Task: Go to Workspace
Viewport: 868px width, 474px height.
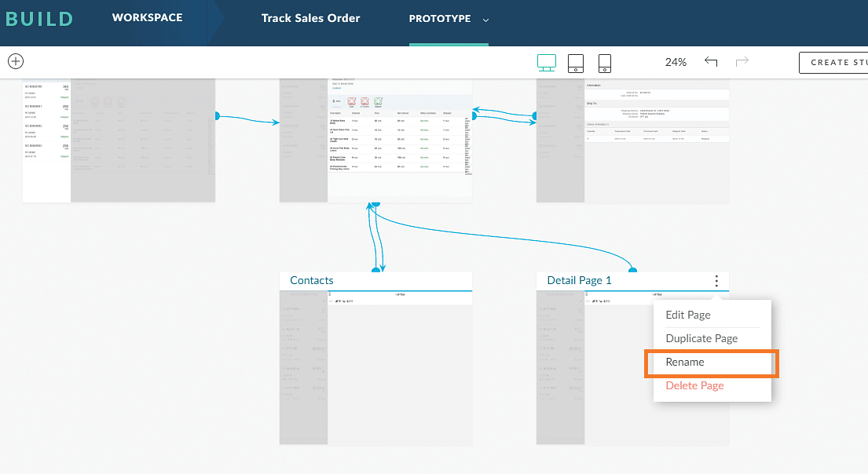Action: tap(147, 17)
